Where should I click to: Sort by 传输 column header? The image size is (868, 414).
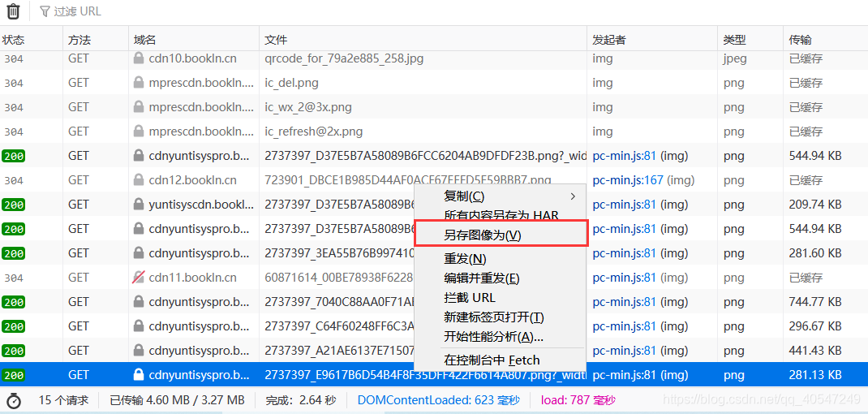coord(825,40)
